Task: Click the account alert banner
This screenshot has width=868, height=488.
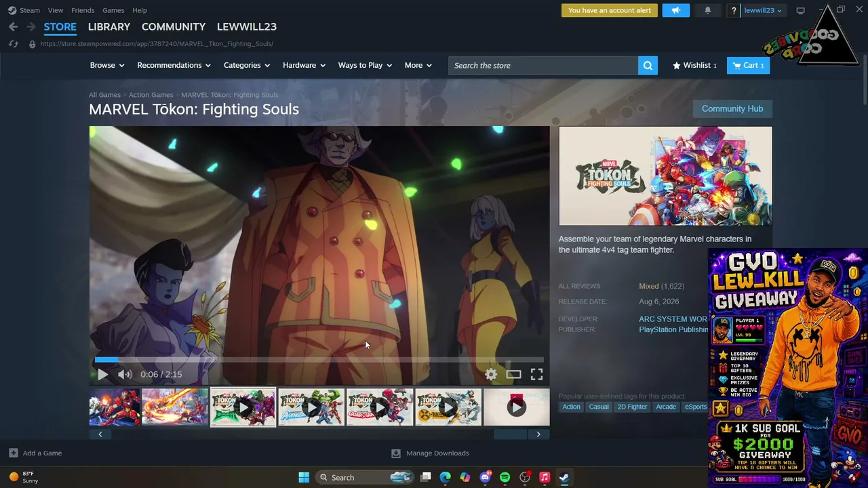Action: pos(610,10)
